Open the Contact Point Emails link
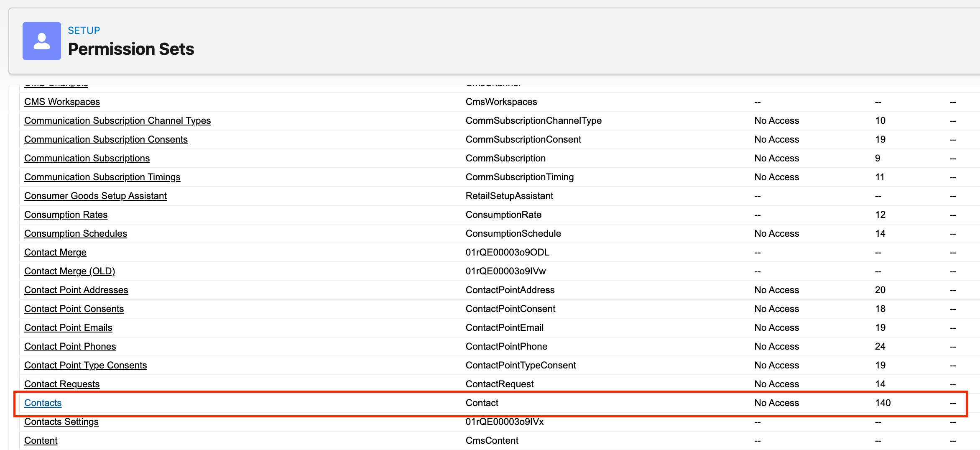Screen dimensions: 980x450 tap(68, 327)
